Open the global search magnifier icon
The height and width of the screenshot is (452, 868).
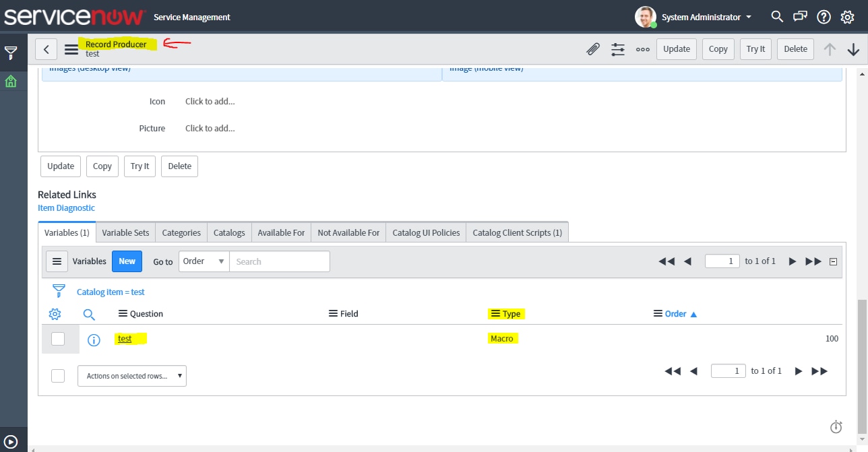pyautogui.click(x=777, y=17)
